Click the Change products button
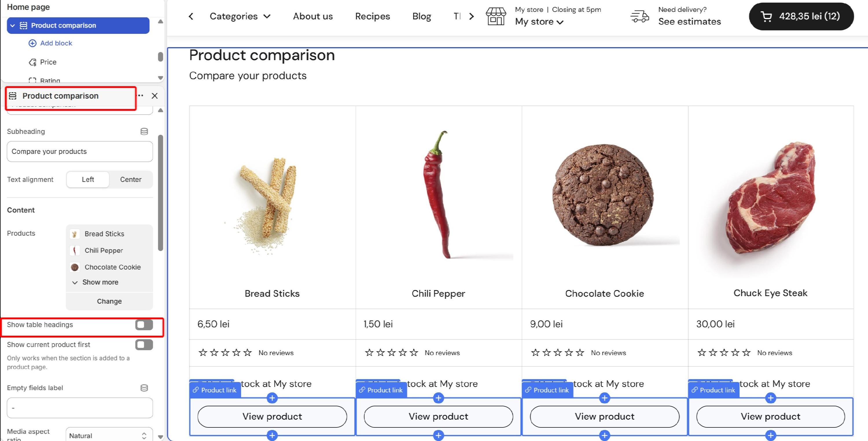This screenshot has height=441, width=868. [109, 301]
